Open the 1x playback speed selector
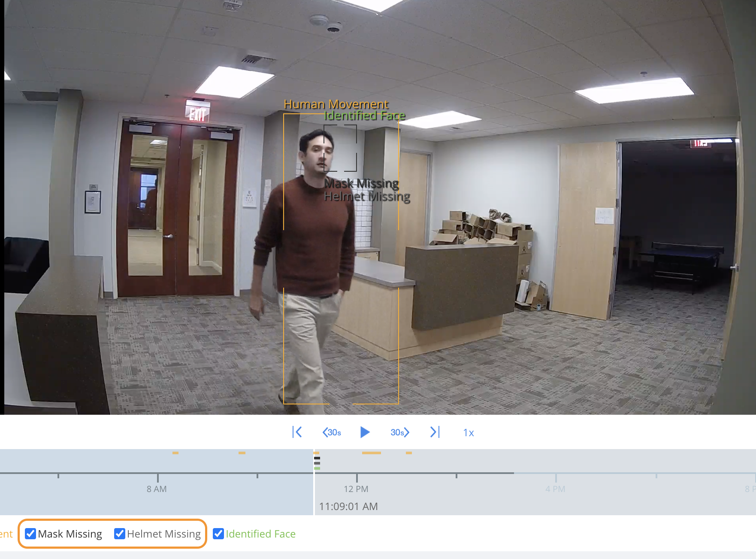The width and height of the screenshot is (756, 559). pos(468,433)
